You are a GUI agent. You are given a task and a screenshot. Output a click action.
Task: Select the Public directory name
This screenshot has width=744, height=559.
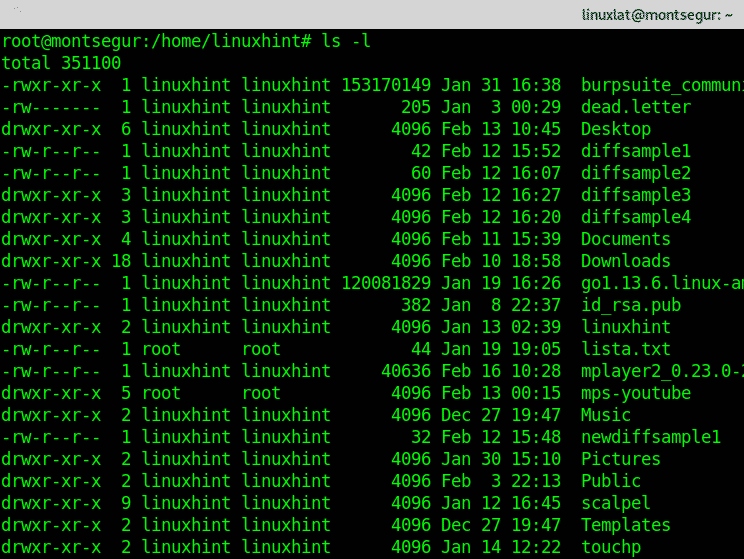pyautogui.click(x=611, y=481)
